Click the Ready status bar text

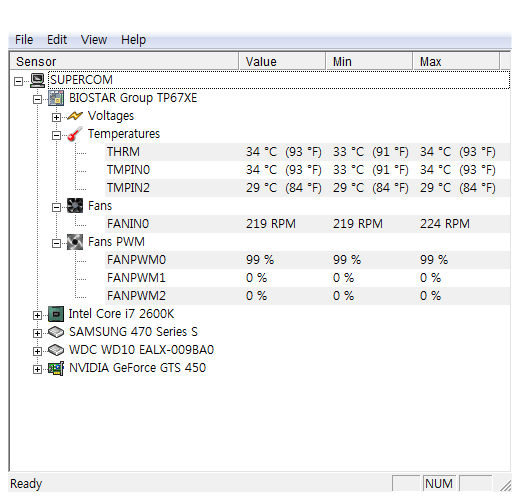[x=26, y=484]
